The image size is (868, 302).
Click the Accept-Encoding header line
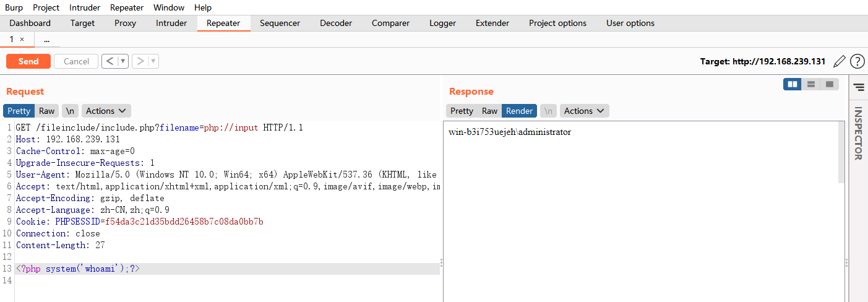pyautogui.click(x=90, y=198)
